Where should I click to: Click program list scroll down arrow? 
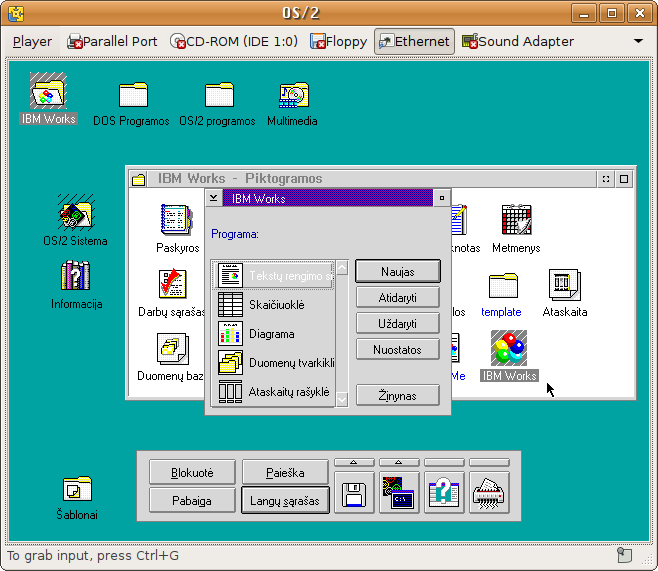coord(342,399)
